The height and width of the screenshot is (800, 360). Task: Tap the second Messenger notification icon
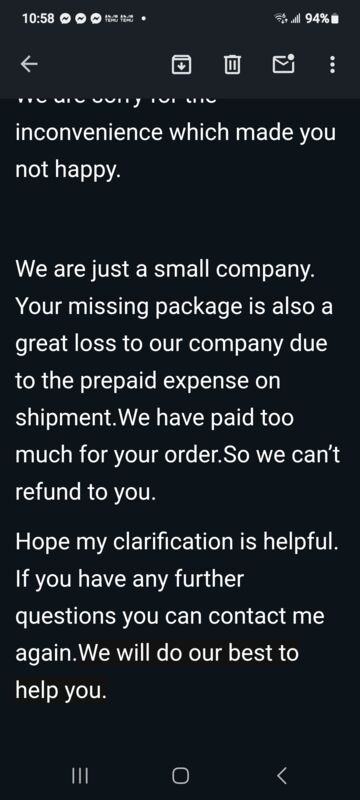(x=80, y=19)
